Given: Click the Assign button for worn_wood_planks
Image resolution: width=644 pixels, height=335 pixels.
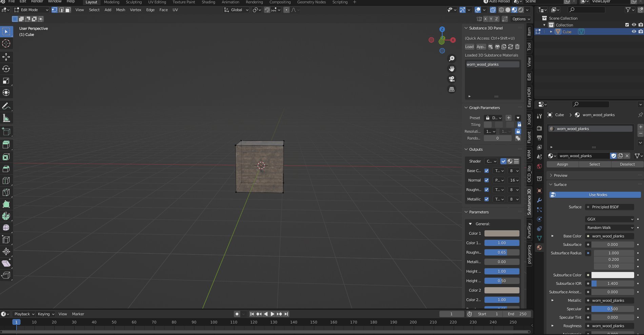Looking at the screenshot, I should pos(562,164).
